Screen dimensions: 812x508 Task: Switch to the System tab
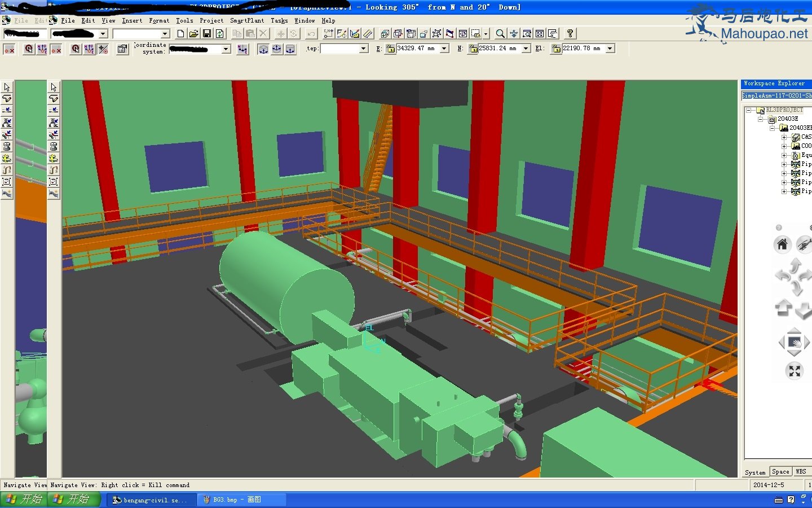point(755,472)
